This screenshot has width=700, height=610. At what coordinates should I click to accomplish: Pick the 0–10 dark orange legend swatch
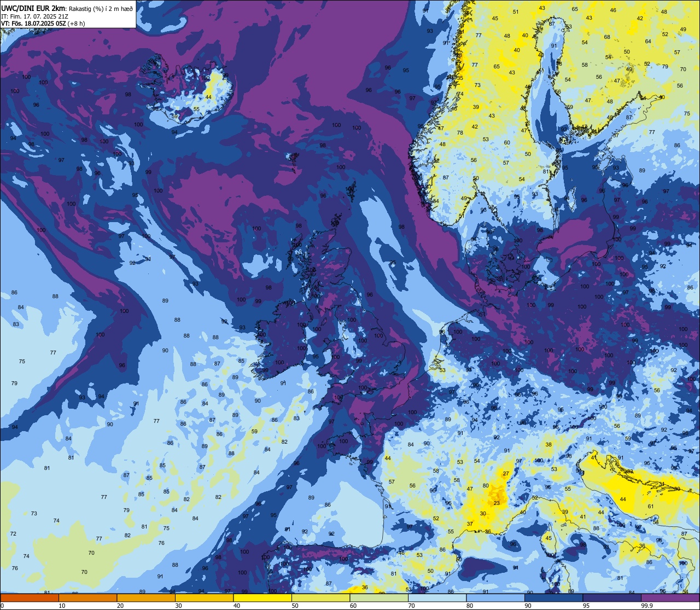[30, 597]
